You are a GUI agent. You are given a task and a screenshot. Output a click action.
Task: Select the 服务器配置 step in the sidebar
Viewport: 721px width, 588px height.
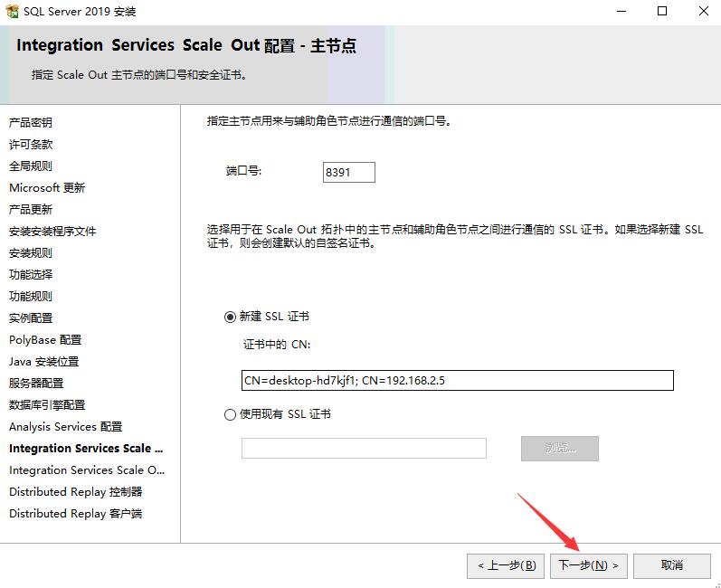pos(36,384)
